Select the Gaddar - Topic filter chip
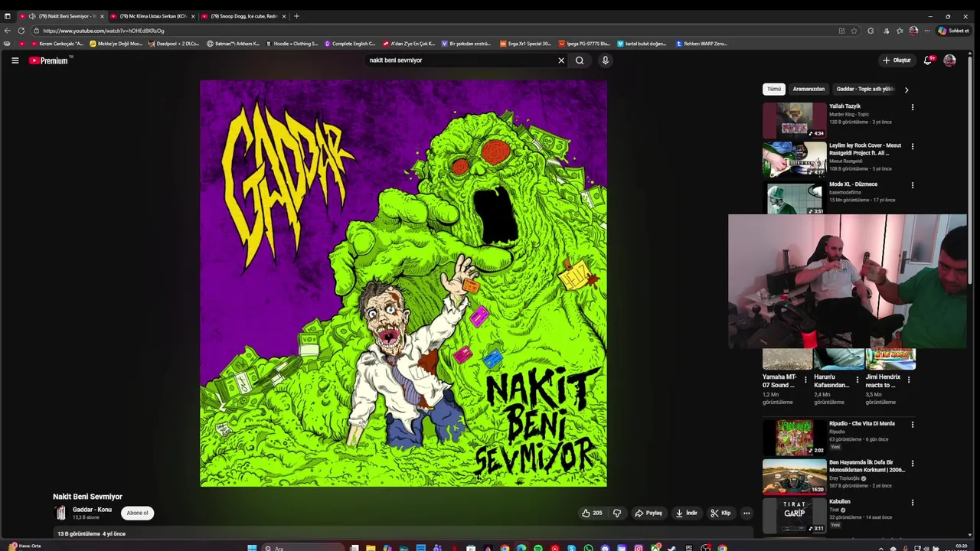 point(864,89)
